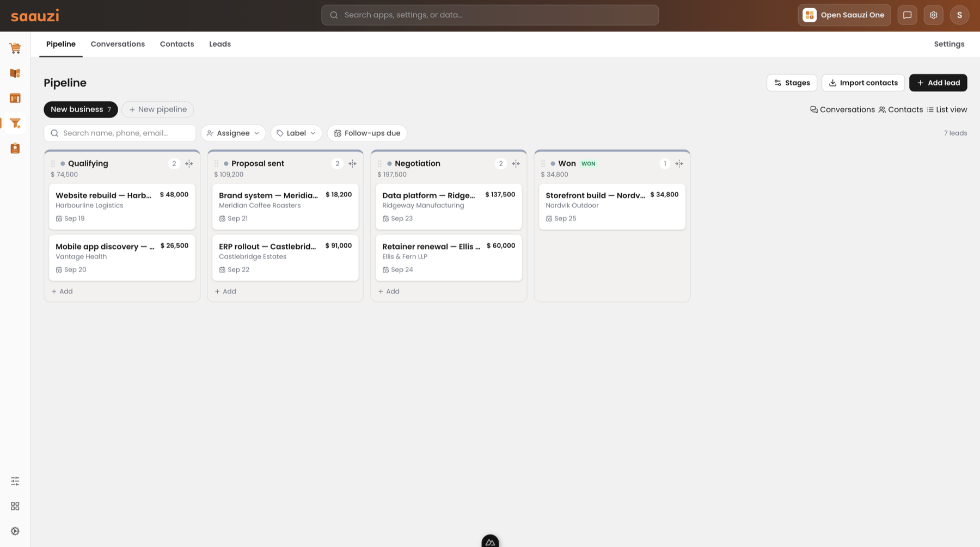Image resolution: width=980 pixels, height=547 pixels.
Task: Open the Storefront build Nordvik lead card
Action: pyautogui.click(x=612, y=207)
